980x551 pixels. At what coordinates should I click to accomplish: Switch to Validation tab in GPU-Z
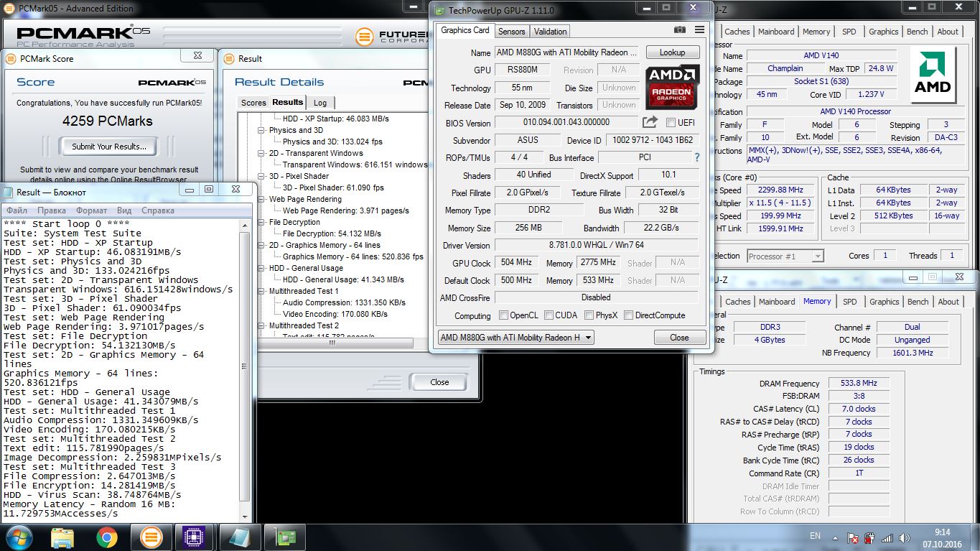[551, 32]
